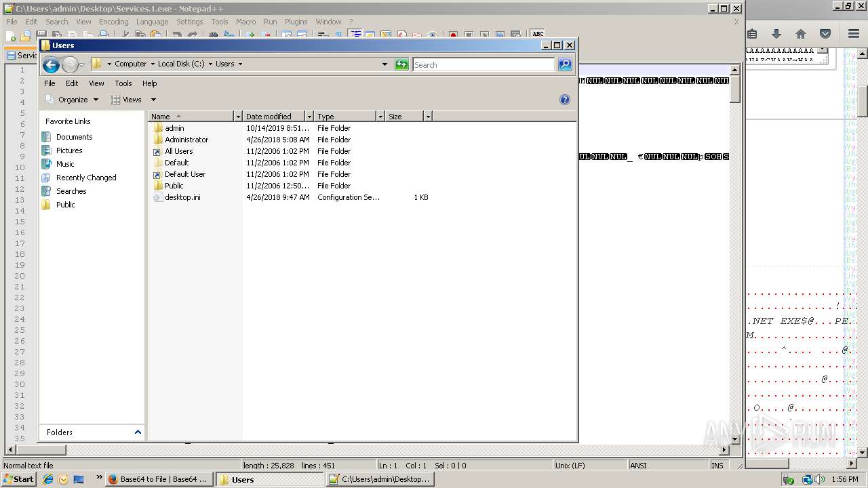Expand Local Disk (C:) breadcrumb arrow
Image resolution: width=868 pixels, height=488 pixels.
210,64
